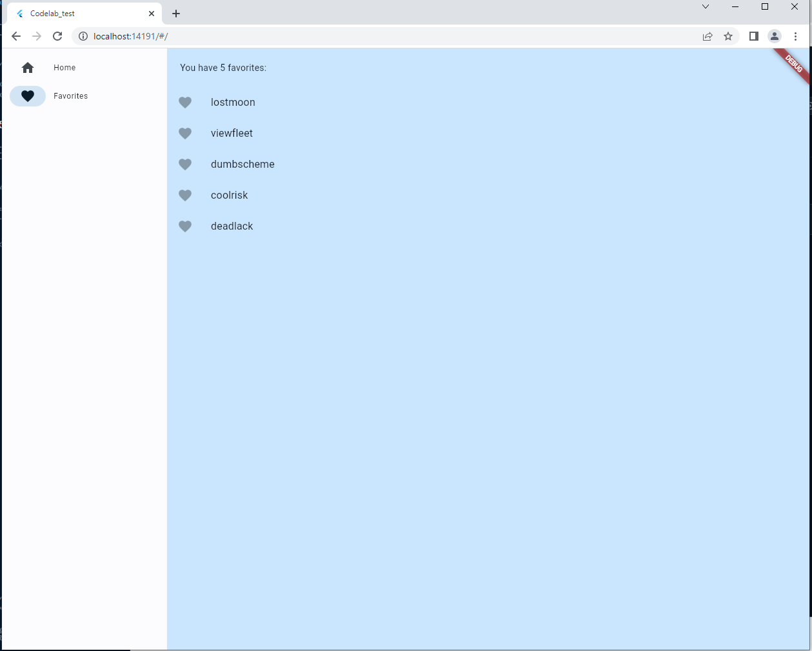812x651 pixels.
Task: Toggle the favorite heart beside viewfleet
Action: point(185,133)
